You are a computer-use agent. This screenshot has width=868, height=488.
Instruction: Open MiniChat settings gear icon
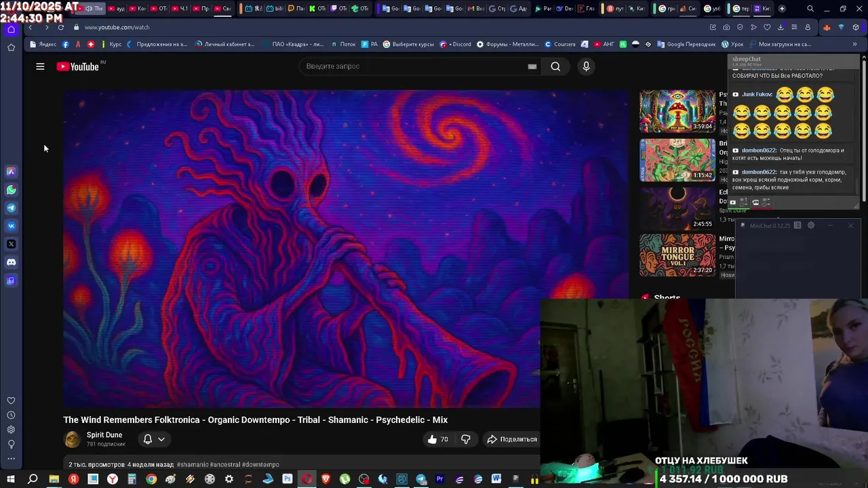click(811, 225)
